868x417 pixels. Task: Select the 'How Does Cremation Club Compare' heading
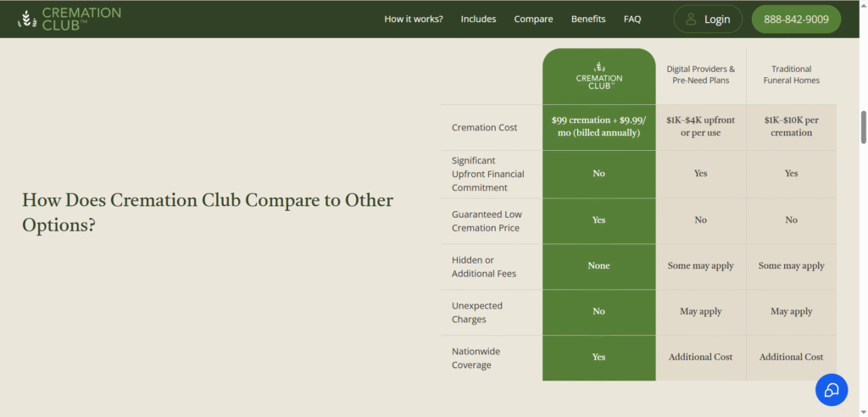(x=208, y=213)
